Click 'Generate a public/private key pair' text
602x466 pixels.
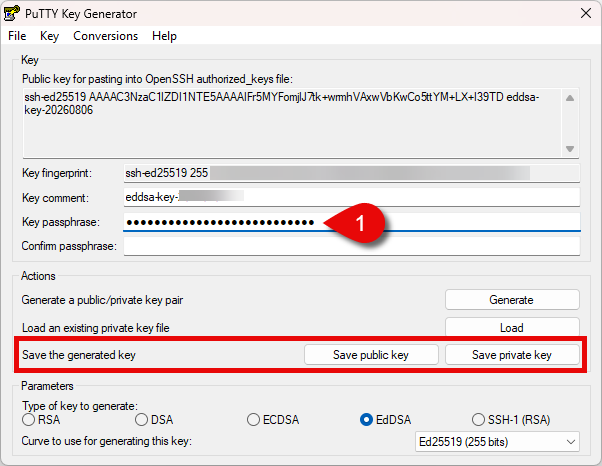pyautogui.click(x=102, y=300)
